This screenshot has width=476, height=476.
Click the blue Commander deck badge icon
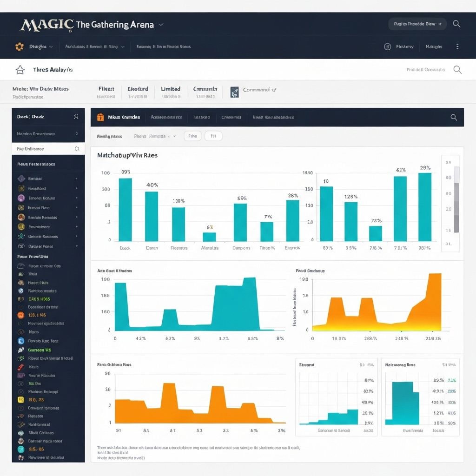click(235, 91)
